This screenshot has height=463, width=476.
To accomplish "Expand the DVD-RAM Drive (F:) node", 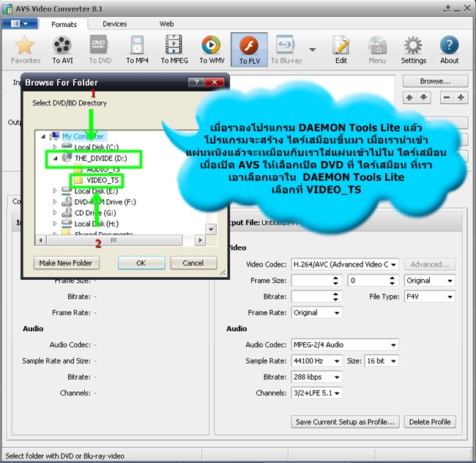I will click(x=55, y=201).
